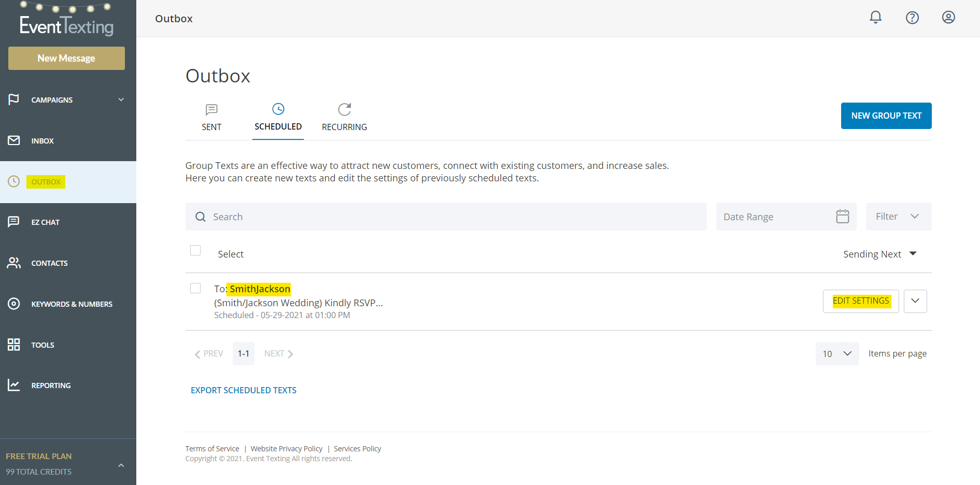Click the PREV pagination link
This screenshot has width=980, height=485.
pos(209,354)
